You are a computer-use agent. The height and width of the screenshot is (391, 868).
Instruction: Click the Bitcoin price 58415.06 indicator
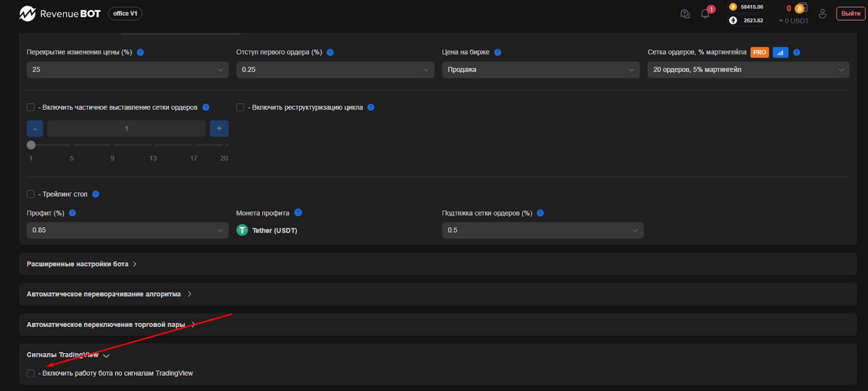pyautogui.click(x=747, y=7)
